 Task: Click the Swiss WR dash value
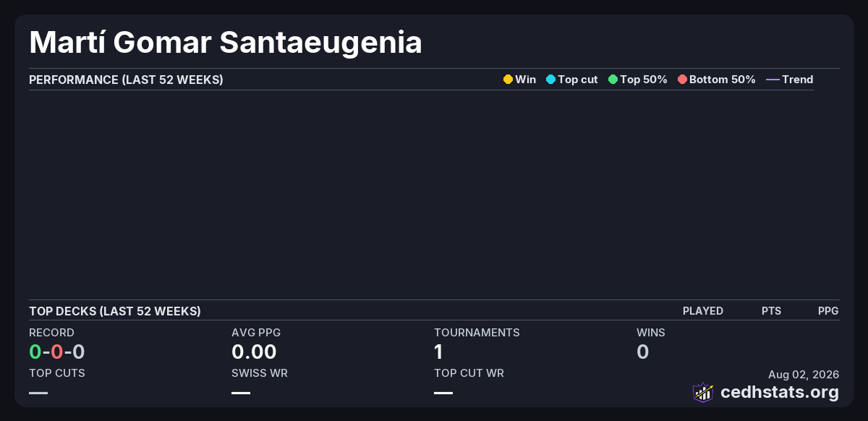tap(241, 393)
